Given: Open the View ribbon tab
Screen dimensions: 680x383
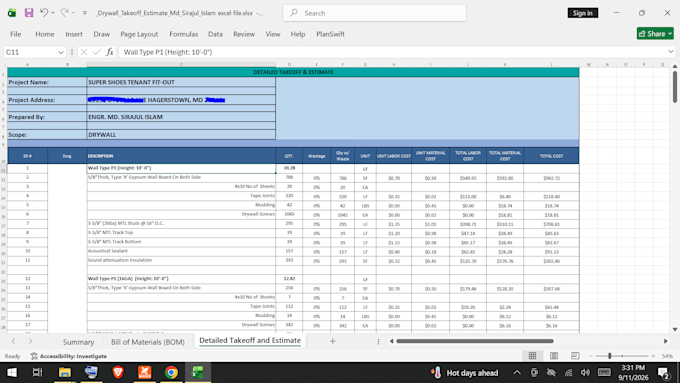Looking at the screenshot, I should pyautogui.click(x=273, y=34).
